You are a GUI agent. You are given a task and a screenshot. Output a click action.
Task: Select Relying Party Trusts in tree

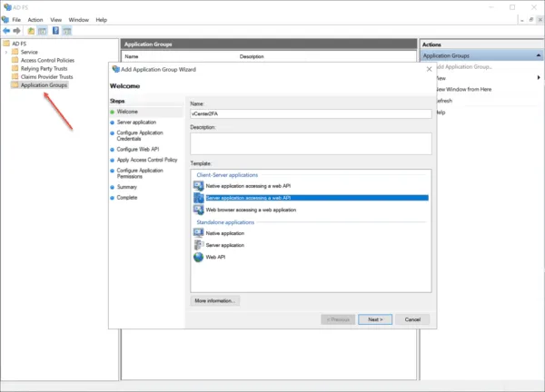pyautogui.click(x=44, y=68)
